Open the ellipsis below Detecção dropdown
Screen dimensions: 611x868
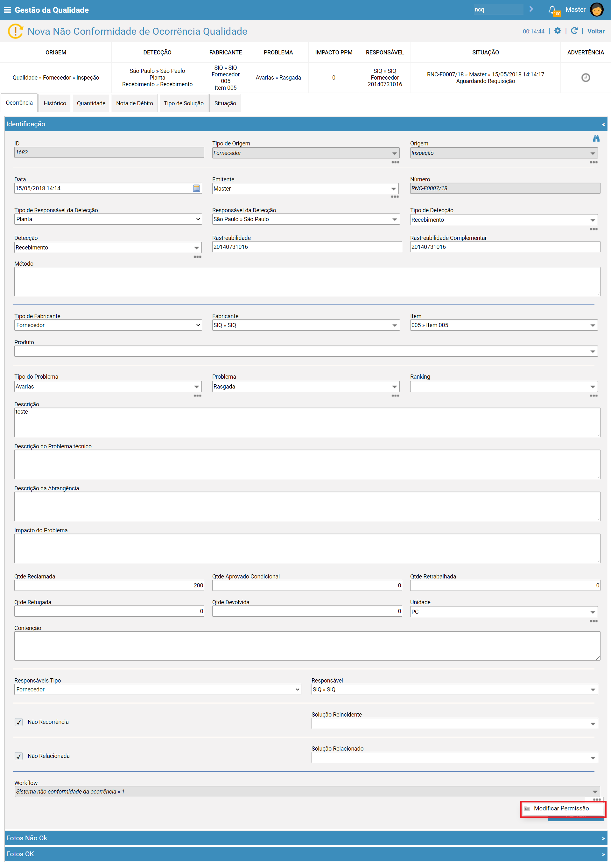tap(197, 257)
